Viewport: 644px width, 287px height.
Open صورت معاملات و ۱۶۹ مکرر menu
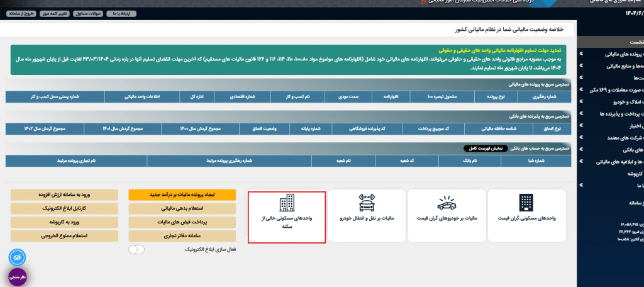coord(613,89)
